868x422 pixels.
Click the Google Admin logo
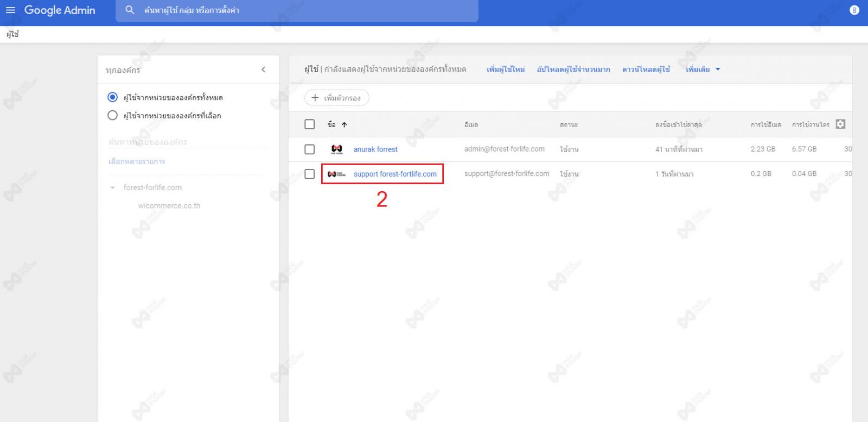coord(60,10)
